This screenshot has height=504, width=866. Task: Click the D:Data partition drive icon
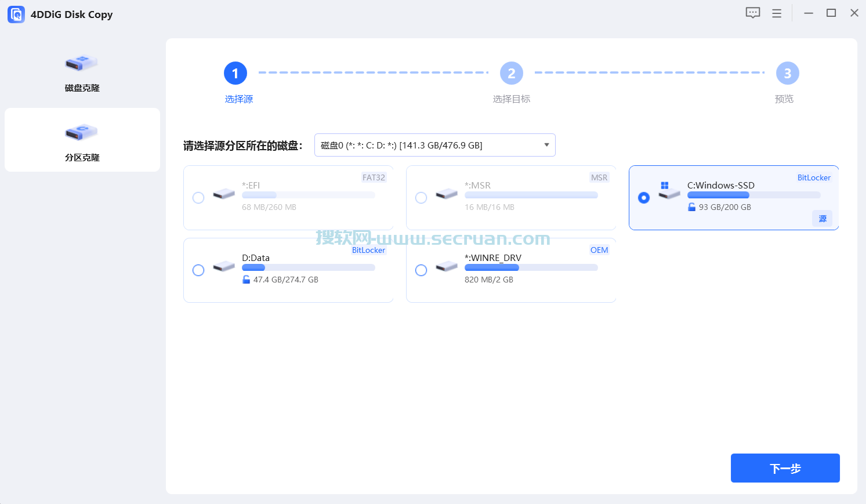tap(224, 267)
